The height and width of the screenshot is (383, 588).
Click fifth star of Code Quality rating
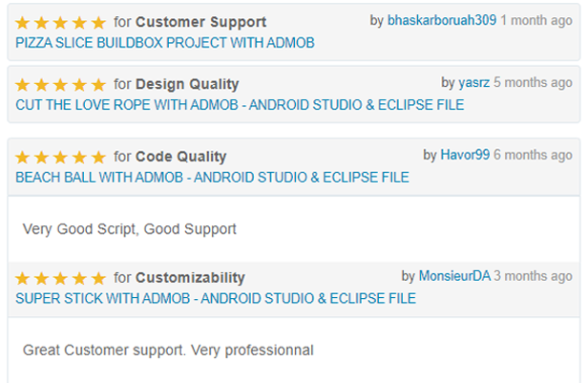[x=99, y=157]
